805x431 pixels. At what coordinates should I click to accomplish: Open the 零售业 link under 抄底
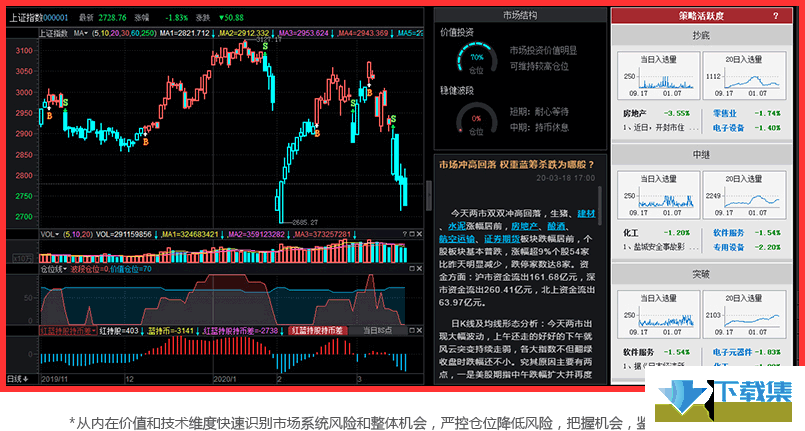(x=724, y=113)
